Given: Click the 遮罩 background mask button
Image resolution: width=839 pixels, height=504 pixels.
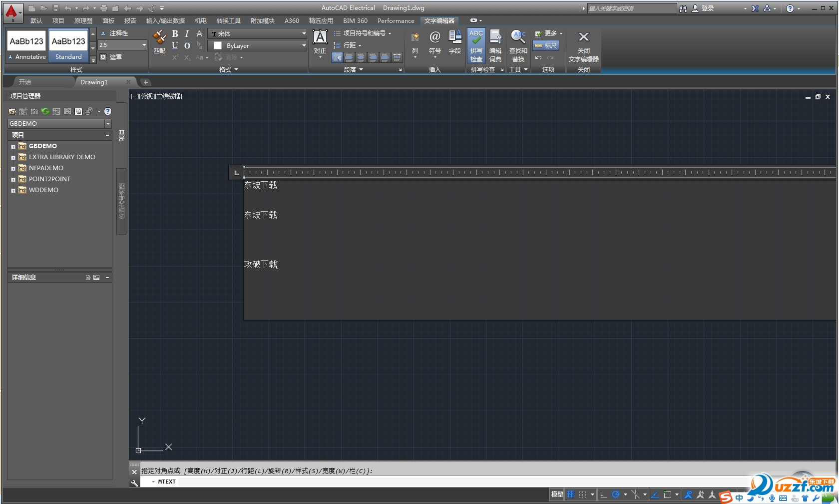Looking at the screenshot, I should click(111, 57).
